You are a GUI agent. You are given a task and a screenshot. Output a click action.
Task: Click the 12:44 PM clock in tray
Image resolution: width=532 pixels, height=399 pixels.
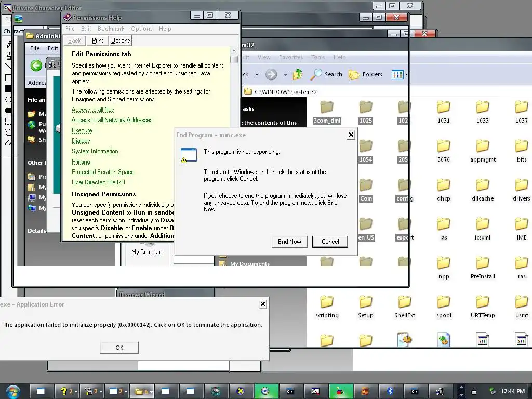point(512,392)
